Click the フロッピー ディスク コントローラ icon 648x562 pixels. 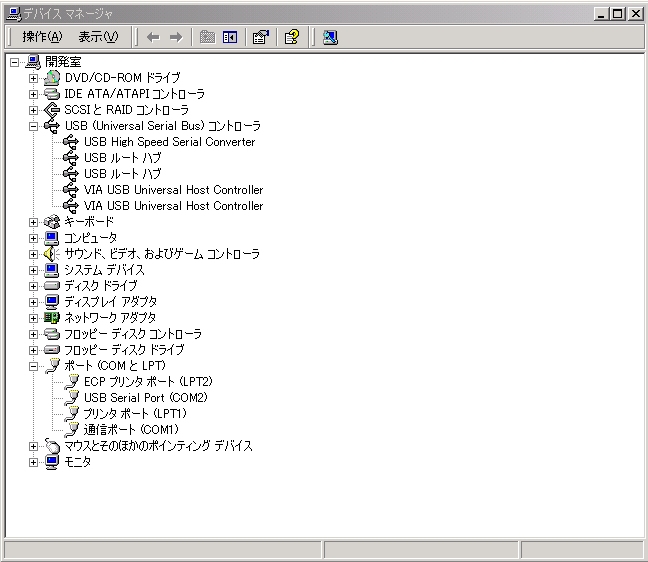[x=52, y=334]
